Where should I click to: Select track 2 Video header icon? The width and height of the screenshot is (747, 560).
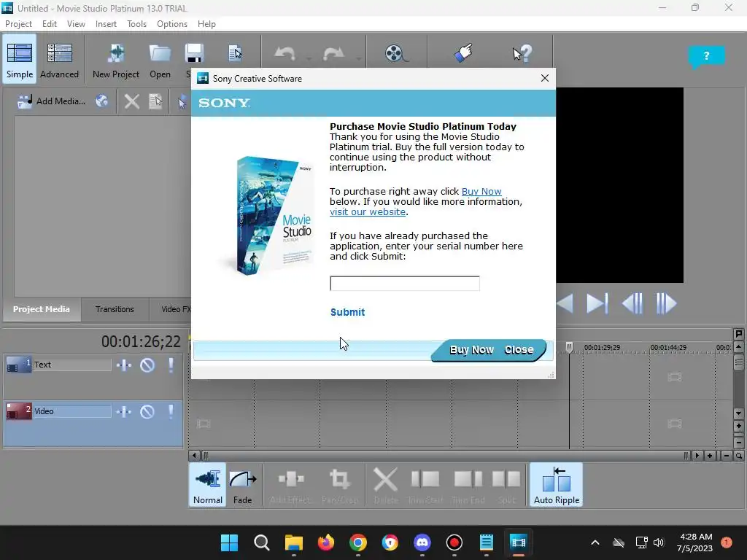[x=18, y=411]
